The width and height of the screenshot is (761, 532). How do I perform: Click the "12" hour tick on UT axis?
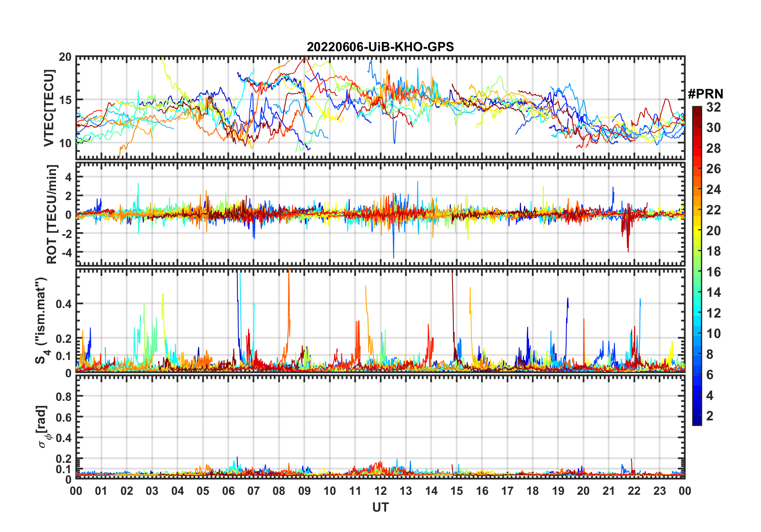(380, 491)
